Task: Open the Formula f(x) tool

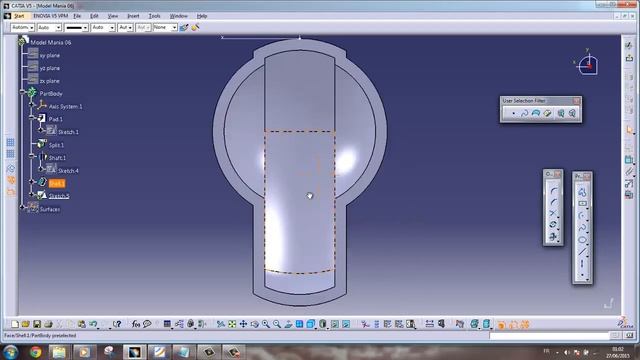Action: [x=136, y=324]
